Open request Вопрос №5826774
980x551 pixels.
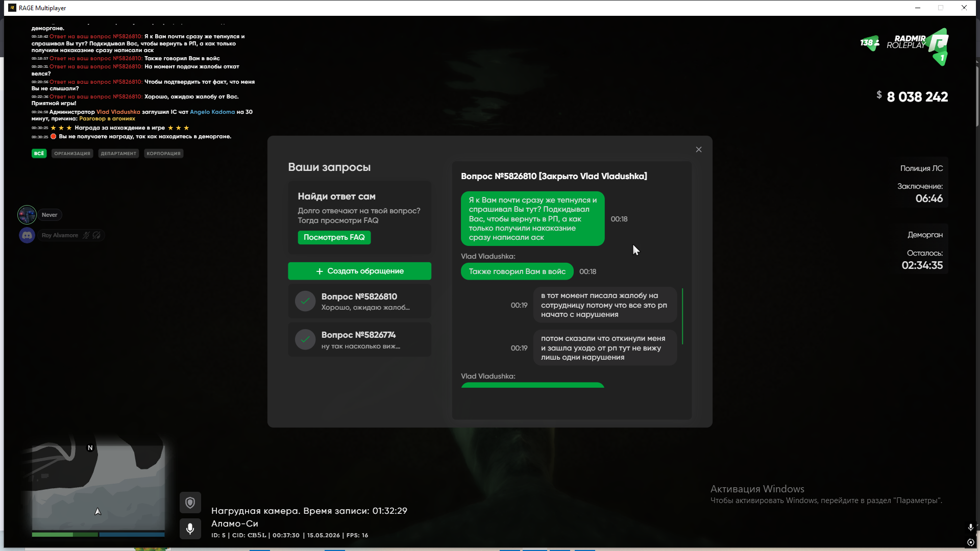(360, 339)
